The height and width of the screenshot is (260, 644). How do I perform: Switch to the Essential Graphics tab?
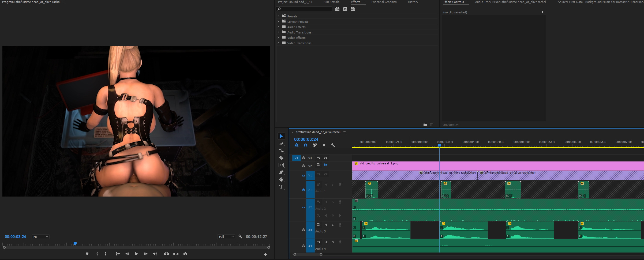tap(384, 2)
